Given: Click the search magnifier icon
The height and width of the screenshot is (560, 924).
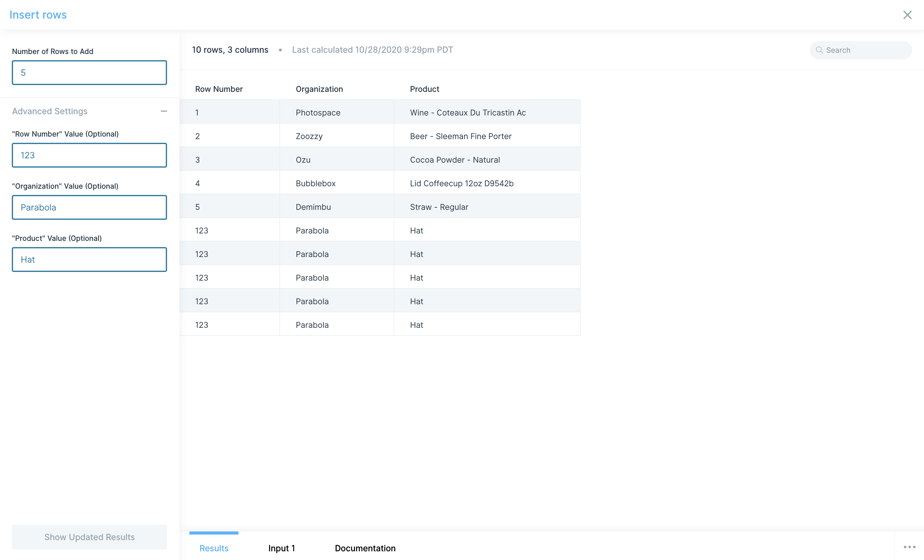Looking at the screenshot, I should [819, 50].
